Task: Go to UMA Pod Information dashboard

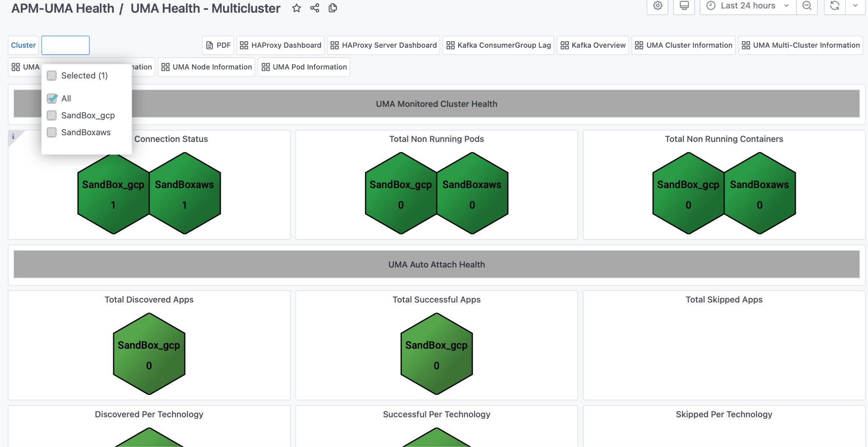Action: click(303, 67)
